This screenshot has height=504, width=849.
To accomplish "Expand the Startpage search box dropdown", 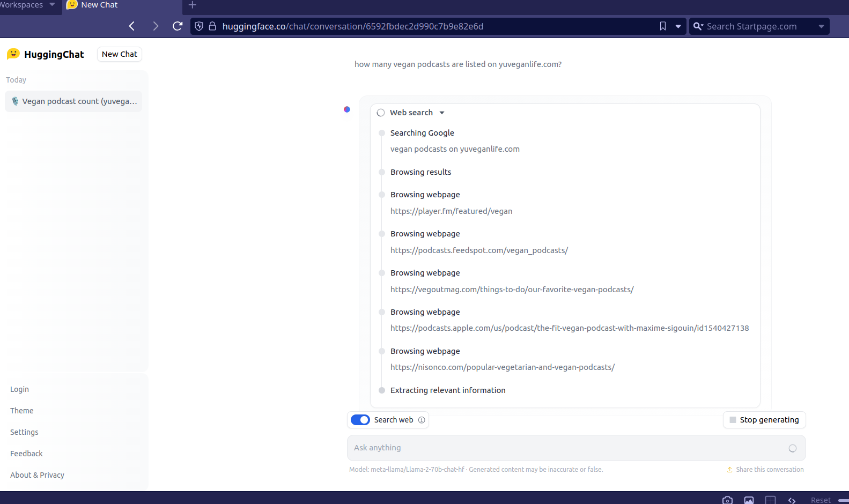I will tap(821, 26).
